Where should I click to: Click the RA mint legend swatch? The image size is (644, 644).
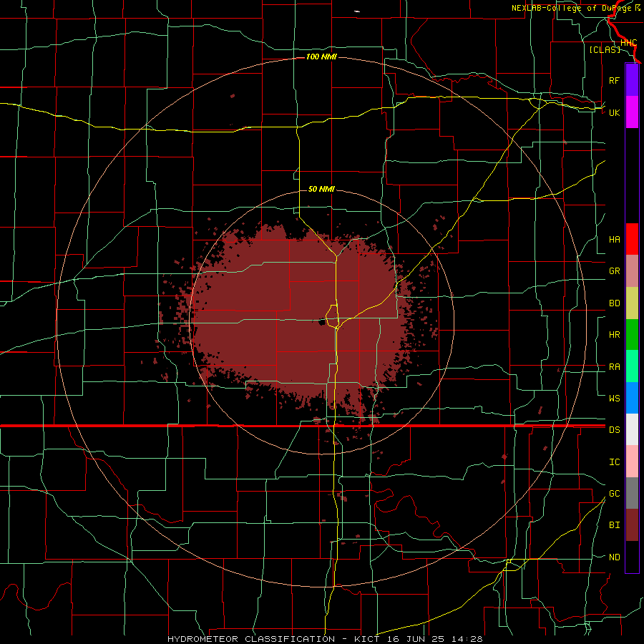click(632, 366)
